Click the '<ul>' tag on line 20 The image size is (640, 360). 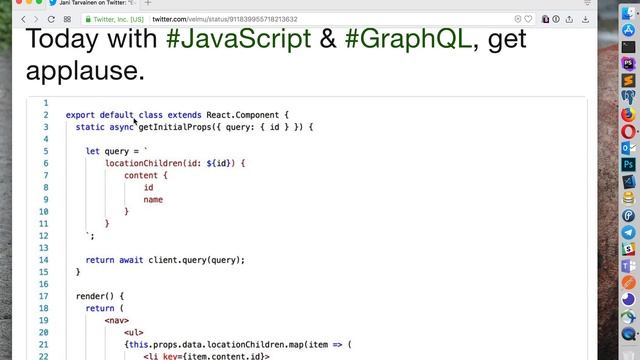tap(134, 333)
